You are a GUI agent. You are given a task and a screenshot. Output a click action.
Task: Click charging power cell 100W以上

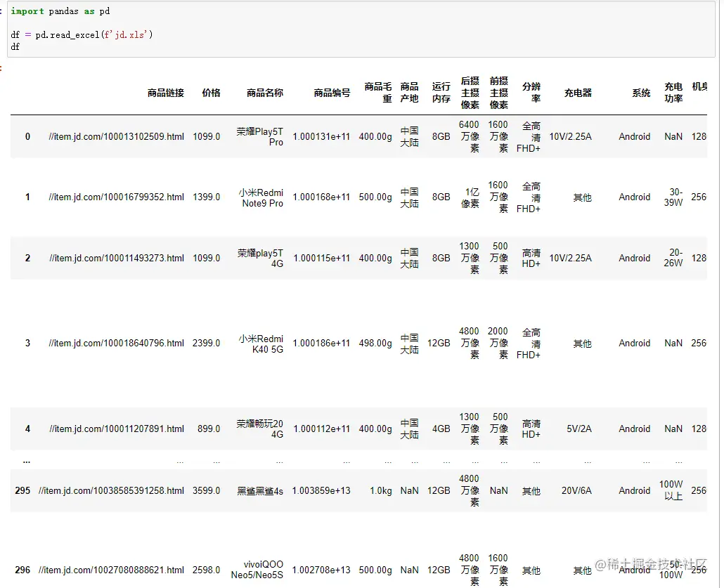(671, 490)
